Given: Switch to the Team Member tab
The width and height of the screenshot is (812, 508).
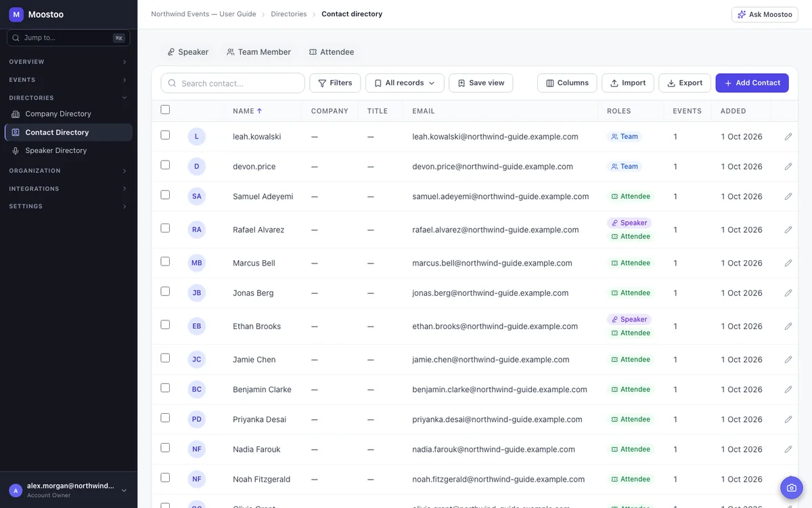Looking at the screenshot, I should [258, 52].
